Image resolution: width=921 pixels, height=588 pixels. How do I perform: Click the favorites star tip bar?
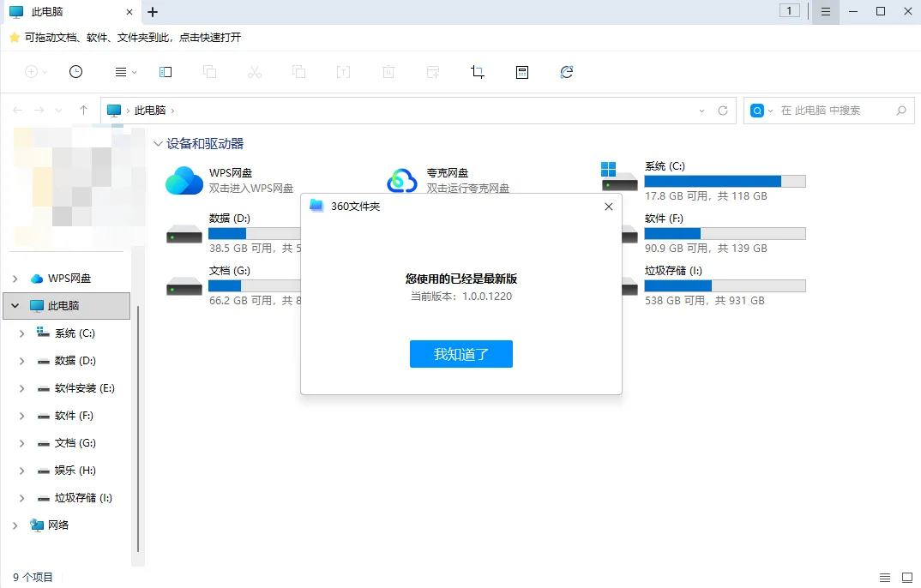tap(125, 38)
